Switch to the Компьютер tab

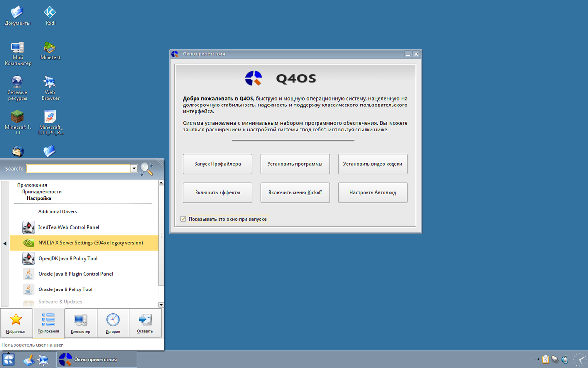[x=80, y=323]
